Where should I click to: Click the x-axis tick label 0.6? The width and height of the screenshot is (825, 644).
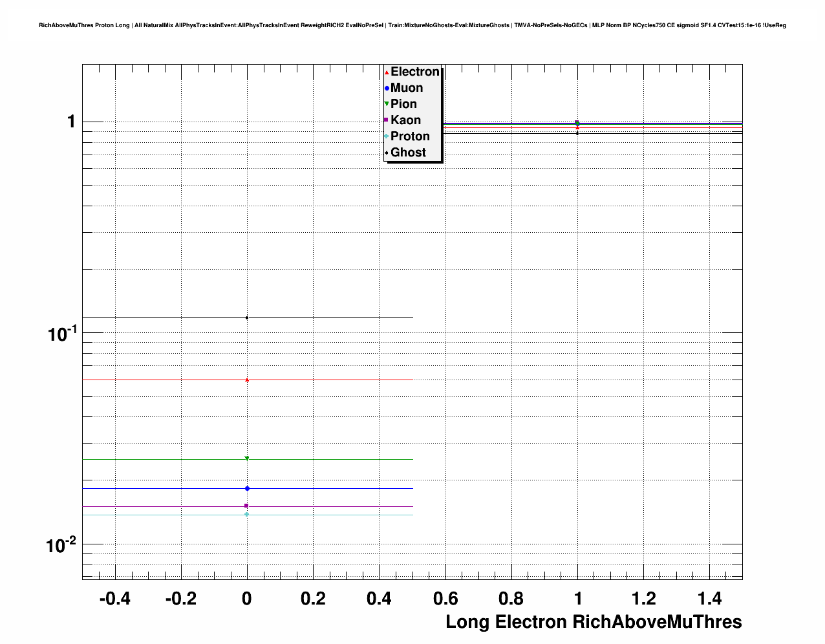point(445,599)
